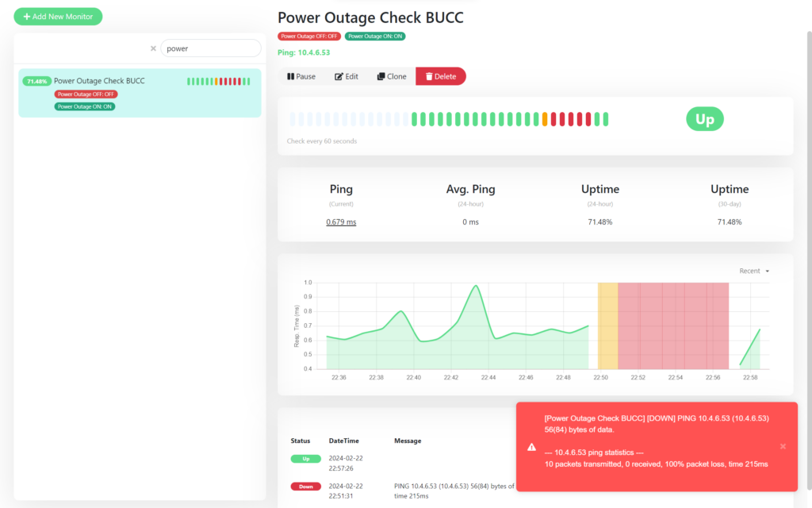Delete the monitor

(441, 76)
